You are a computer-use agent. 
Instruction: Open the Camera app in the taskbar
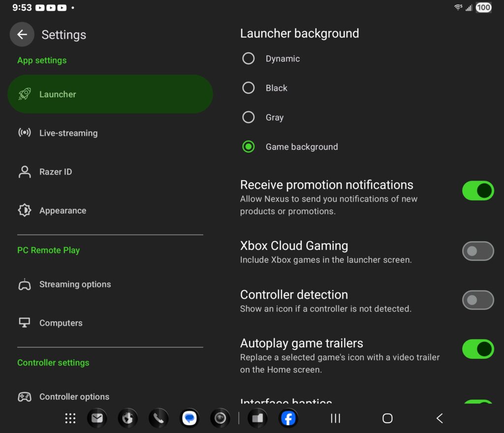click(x=220, y=418)
